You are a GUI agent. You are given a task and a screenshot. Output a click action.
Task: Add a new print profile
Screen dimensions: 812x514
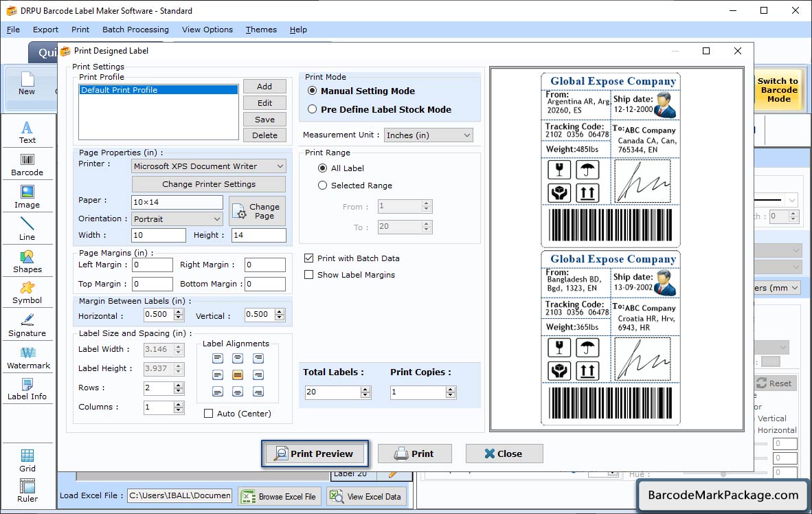(264, 87)
